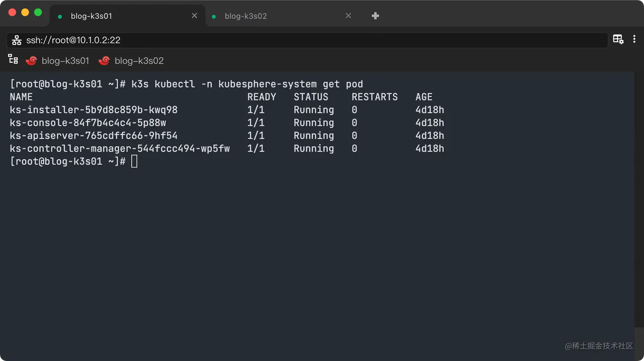Click the 1/1 ready value of ks-controller-manager
The height and width of the screenshot is (361, 644).
(x=256, y=148)
